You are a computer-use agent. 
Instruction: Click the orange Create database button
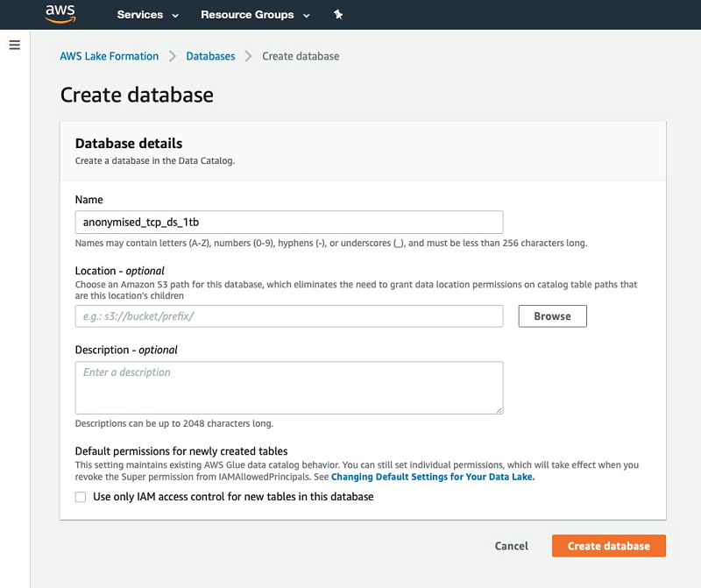click(x=608, y=546)
